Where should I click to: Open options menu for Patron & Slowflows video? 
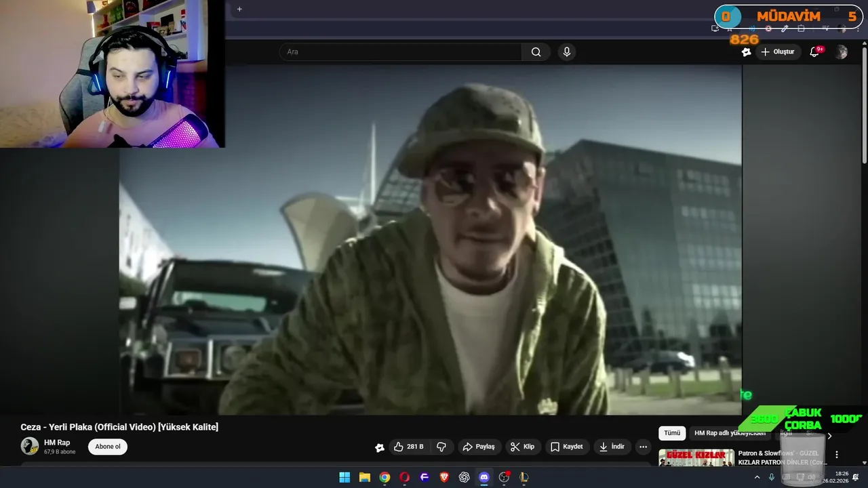click(x=837, y=455)
